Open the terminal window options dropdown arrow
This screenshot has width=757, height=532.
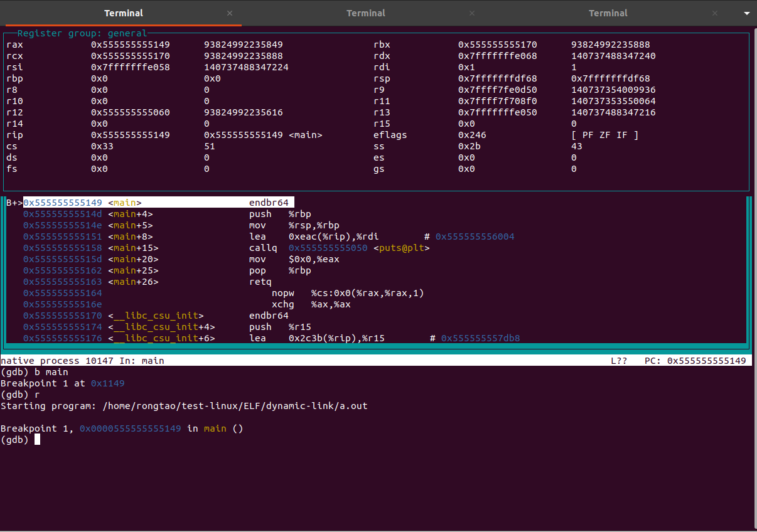pos(746,13)
